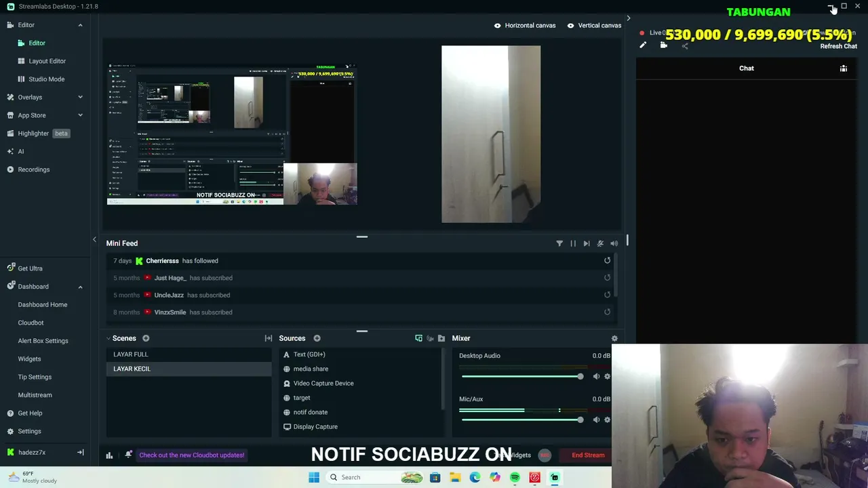
Task: Expand the App Store section
Action: (80, 115)
